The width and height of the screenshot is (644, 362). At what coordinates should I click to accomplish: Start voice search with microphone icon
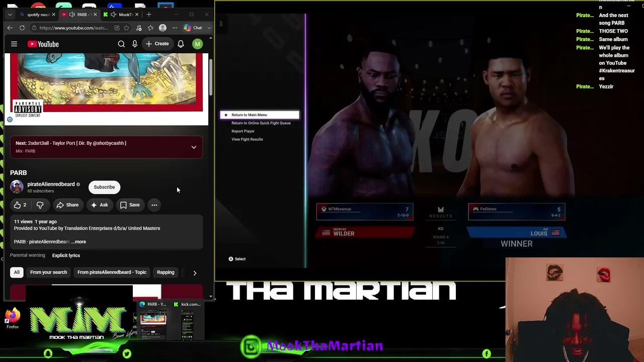135,44
